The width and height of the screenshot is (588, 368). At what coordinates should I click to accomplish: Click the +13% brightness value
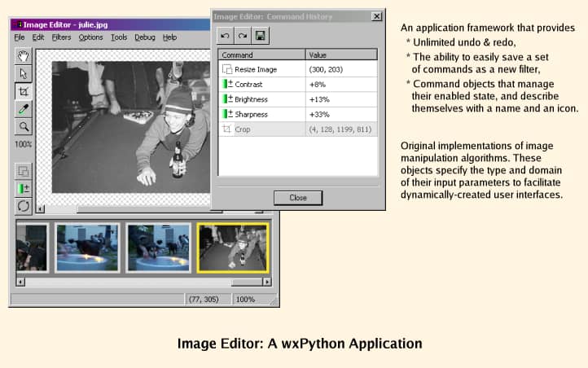click(x=319, y=99)
